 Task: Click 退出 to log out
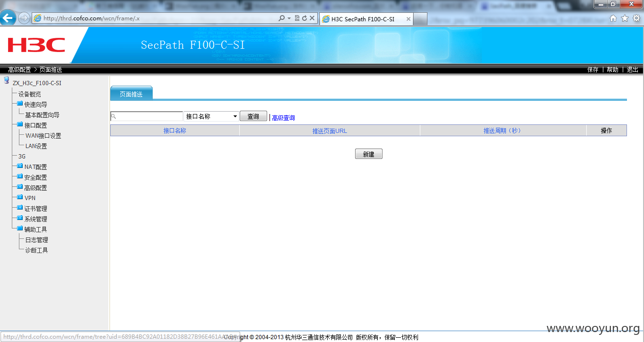point(633,70)
